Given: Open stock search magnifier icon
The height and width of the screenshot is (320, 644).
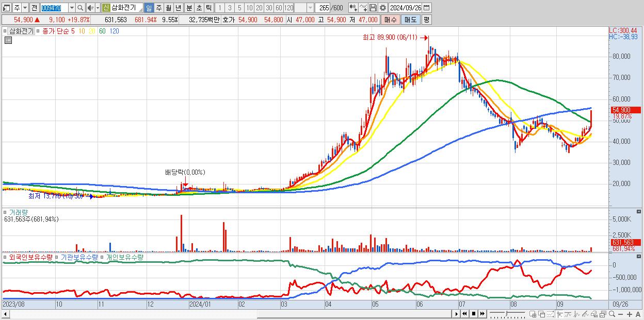Looking at the screenshot, I should tap(80, 8).
